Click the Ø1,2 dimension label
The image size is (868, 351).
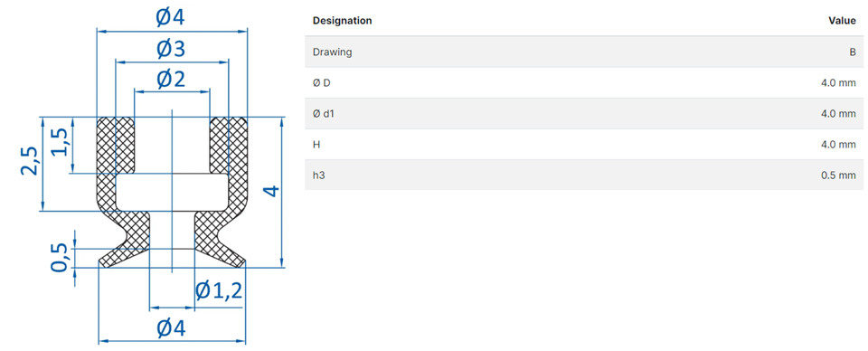tap(219, 289)
